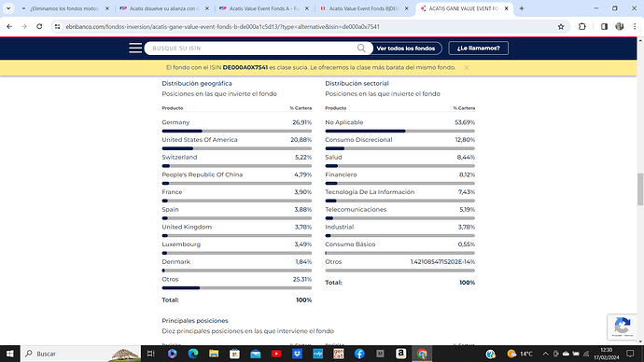
Task: Show hidden system tray icons chevron
Action: click(x=545, y=354)
